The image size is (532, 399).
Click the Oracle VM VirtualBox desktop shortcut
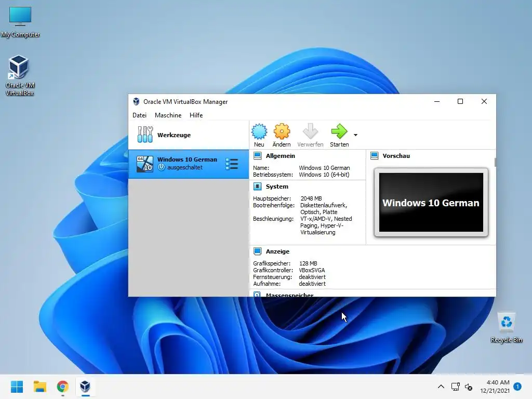[19, 75]
